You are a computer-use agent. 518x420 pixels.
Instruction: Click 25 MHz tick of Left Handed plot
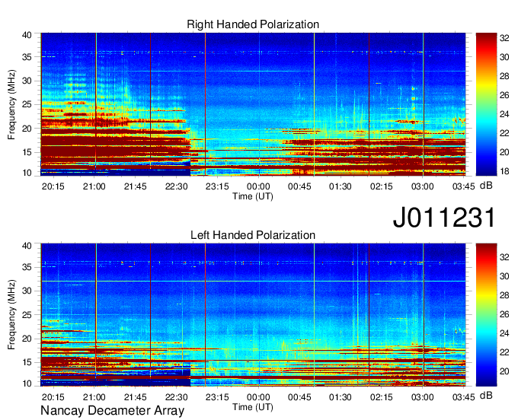[x=27, y=315]
